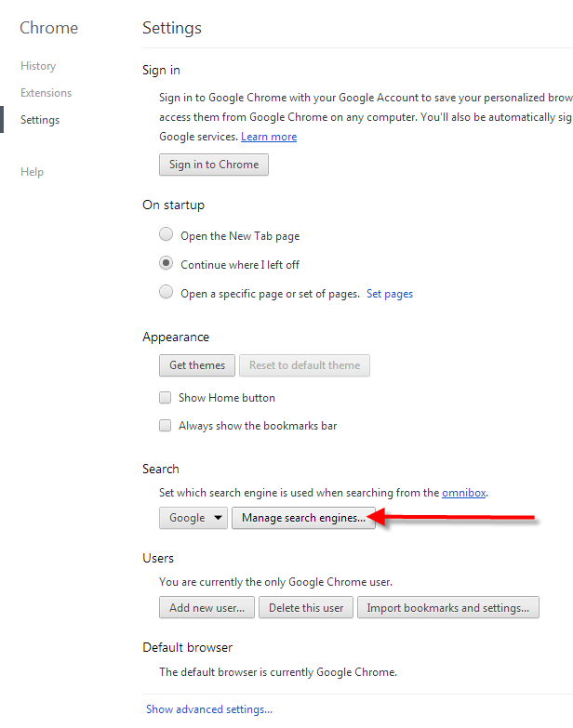
Task: Open the Set pages link
Action: [390, 294]
